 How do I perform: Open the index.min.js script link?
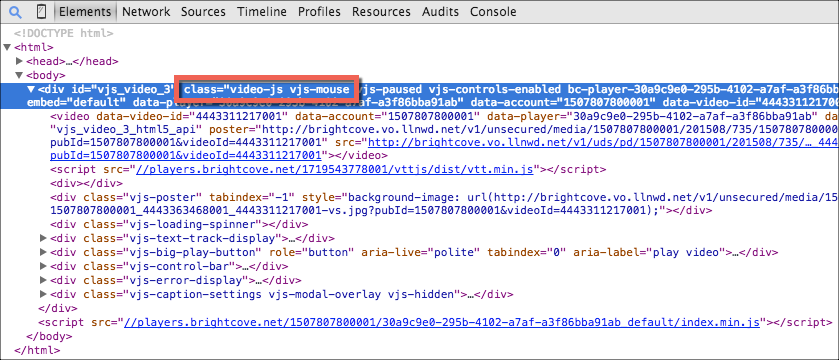[x=442, y=322]
